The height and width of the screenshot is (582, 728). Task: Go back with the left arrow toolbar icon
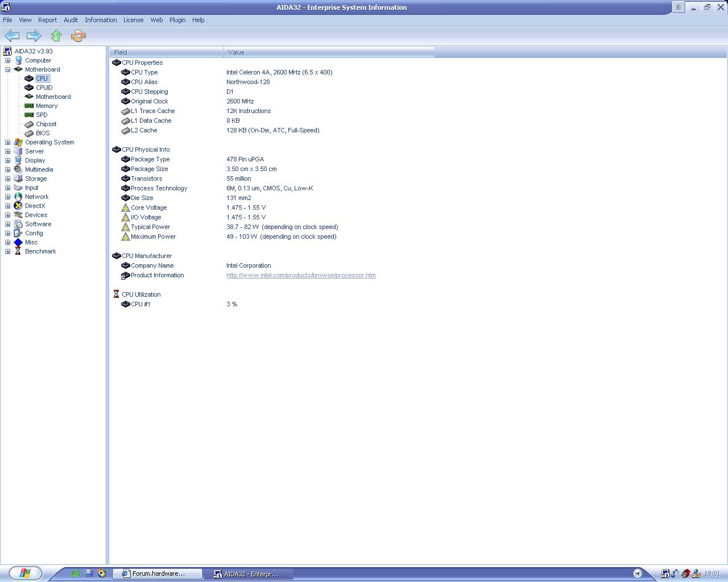(x=12, y=36)
